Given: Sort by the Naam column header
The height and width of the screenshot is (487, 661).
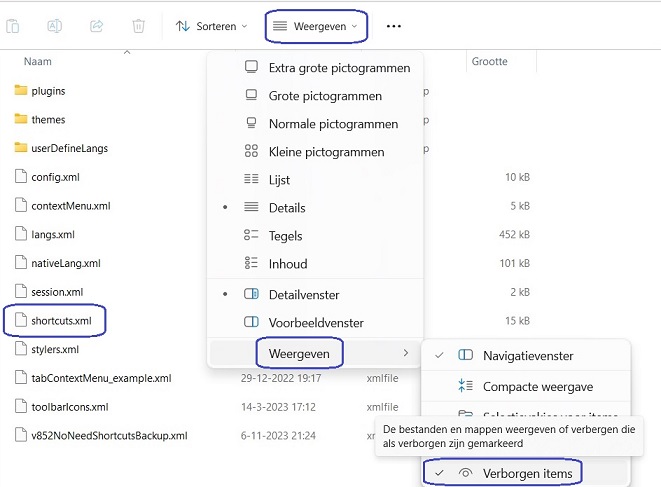Looking at the screenshot, I should click(38, 62).
